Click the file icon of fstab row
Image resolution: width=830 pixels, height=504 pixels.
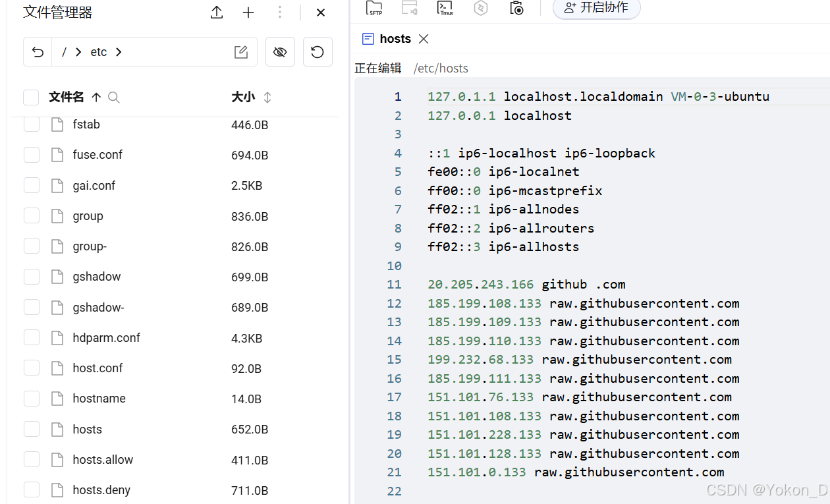click(x=57, y=125)
